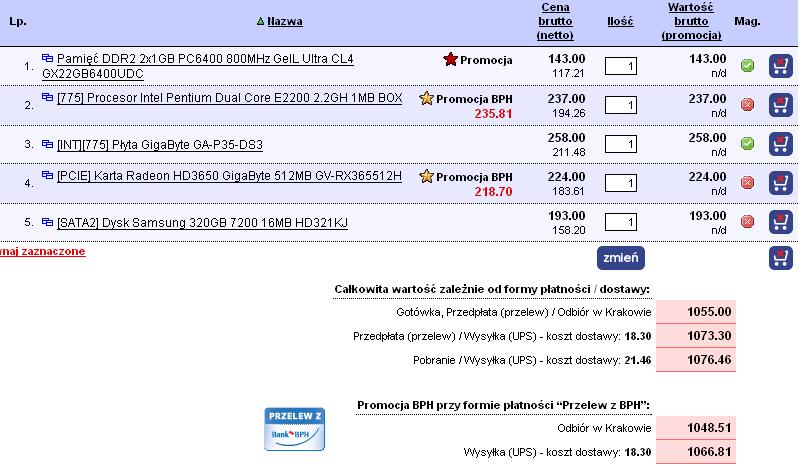Screen dimensions: 802x466
Task: Click total value 1055.00
Action: [709, 312]
